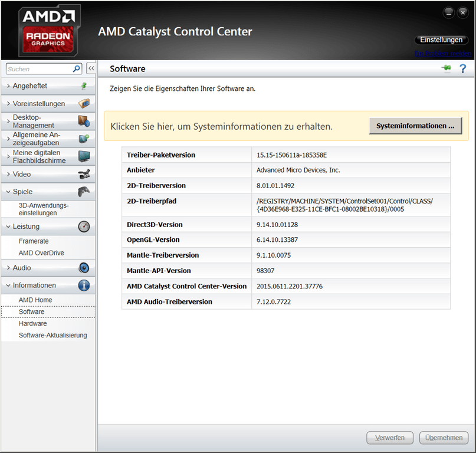Click the Allgemeine Anzeigeaufgaben monitor icon
This screenshot has height=453, width=476.
84,139
